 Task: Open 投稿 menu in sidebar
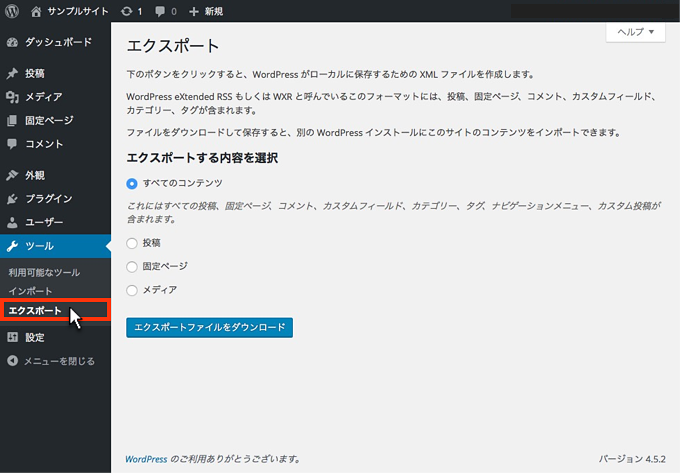click(35, 73)
